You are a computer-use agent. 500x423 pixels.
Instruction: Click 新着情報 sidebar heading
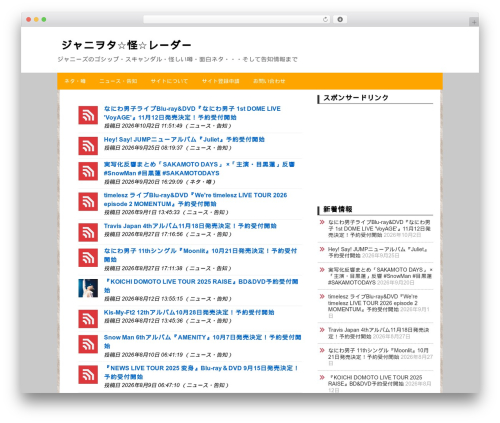(x=338, y=209)
